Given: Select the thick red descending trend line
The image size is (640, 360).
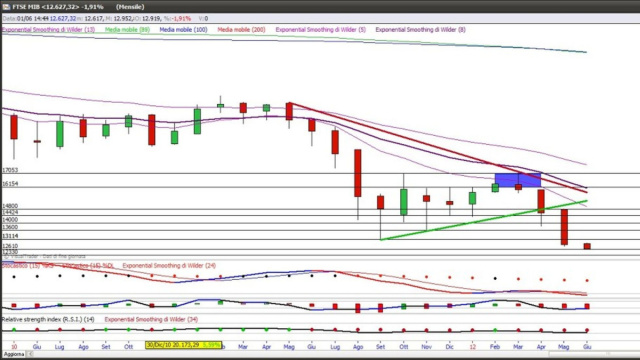Looking at the screenshot, I should (x=439, y=147).
